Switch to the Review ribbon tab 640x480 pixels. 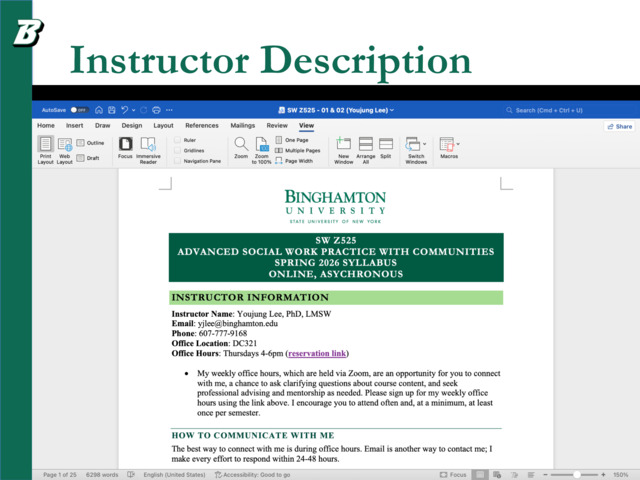tap(277, 125)
